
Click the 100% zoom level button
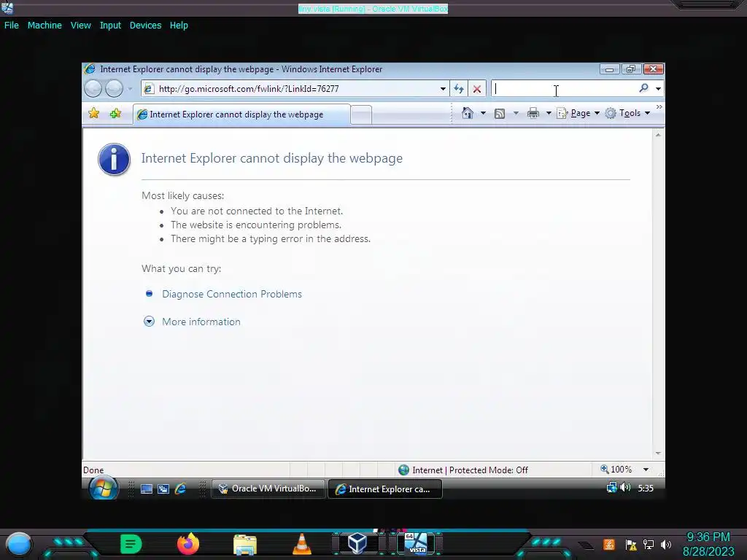click(616, 470)
